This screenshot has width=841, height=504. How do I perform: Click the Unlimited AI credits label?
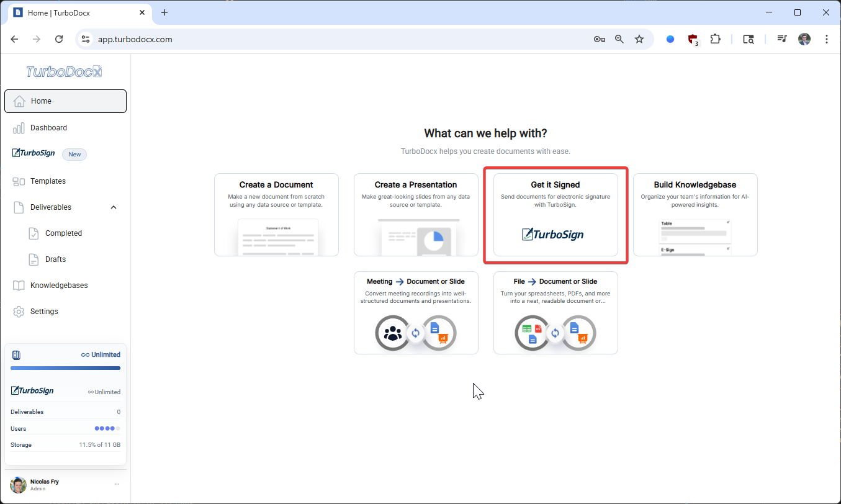101,355
